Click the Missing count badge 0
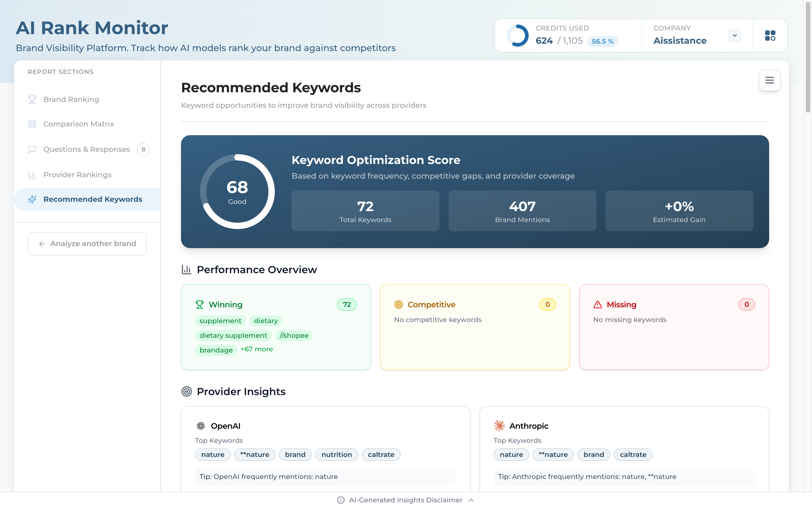The height and width of the screenshot is (508, 812). [x=746, y=305]
